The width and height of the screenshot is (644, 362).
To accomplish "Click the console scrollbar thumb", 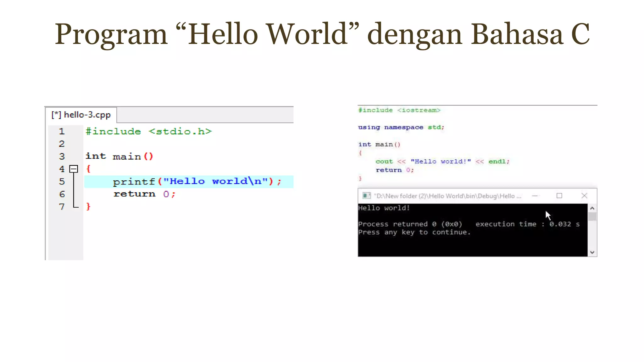I will 592,217.
